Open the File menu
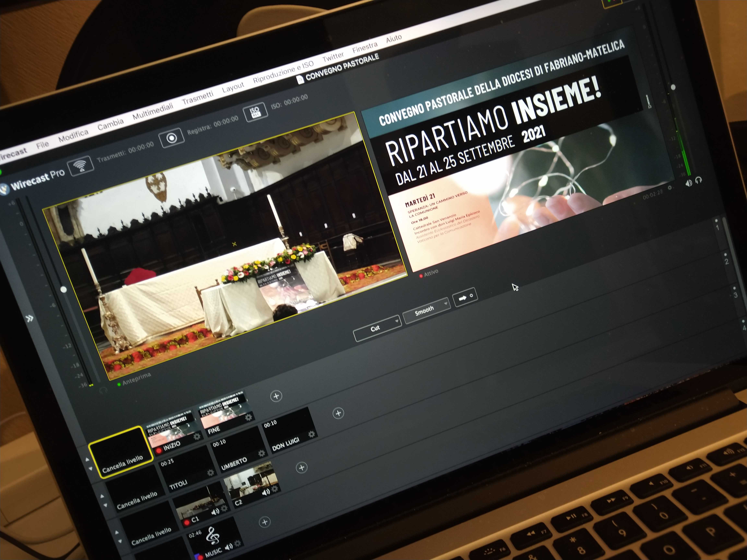This screenshot has width=747, height=560. [42, 145]
